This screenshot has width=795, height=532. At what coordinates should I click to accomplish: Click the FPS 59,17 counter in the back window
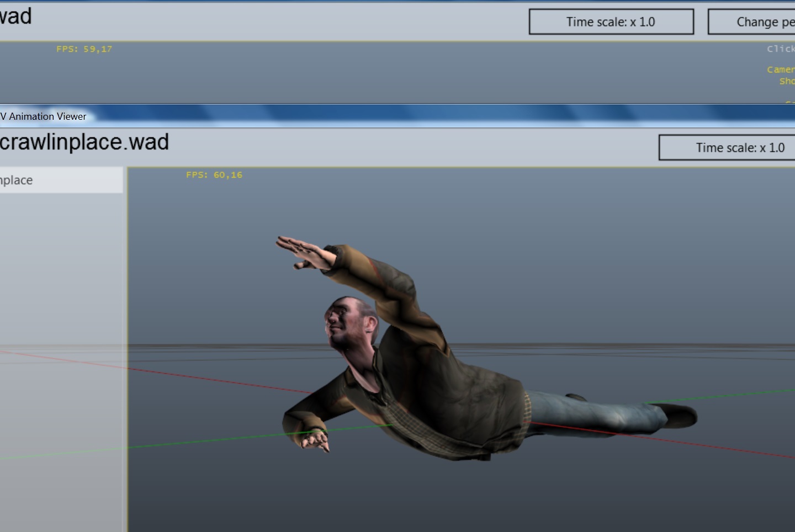tap(84, 49)
